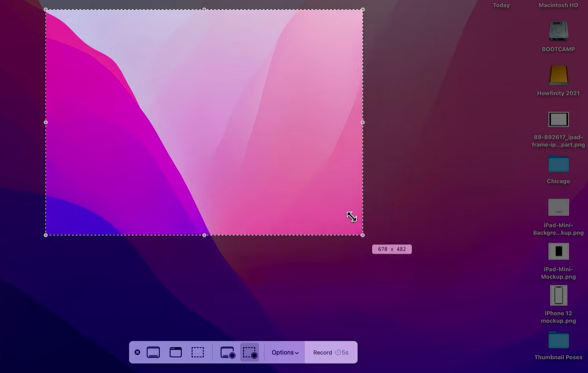Viewport: 588px width, 373px height.
Task: Select the Chicago folder
Action: click(x=558, y=164)
